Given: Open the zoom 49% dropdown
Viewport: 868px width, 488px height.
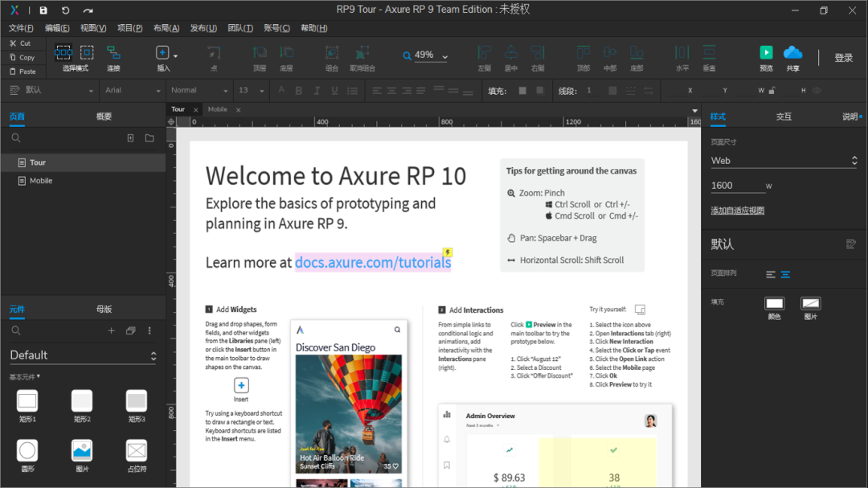Looking at the screenshot, I should (445, 56).
